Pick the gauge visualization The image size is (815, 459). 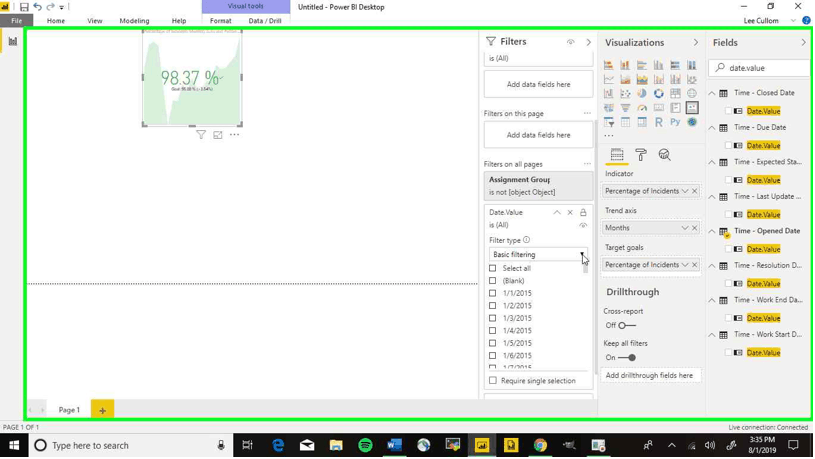tap(642, 108)
